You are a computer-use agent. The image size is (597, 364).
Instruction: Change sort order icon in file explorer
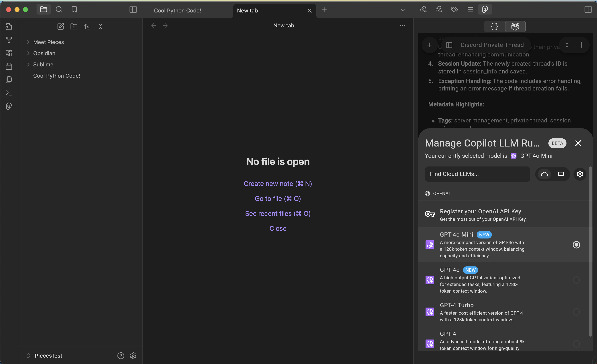(87, 26)
